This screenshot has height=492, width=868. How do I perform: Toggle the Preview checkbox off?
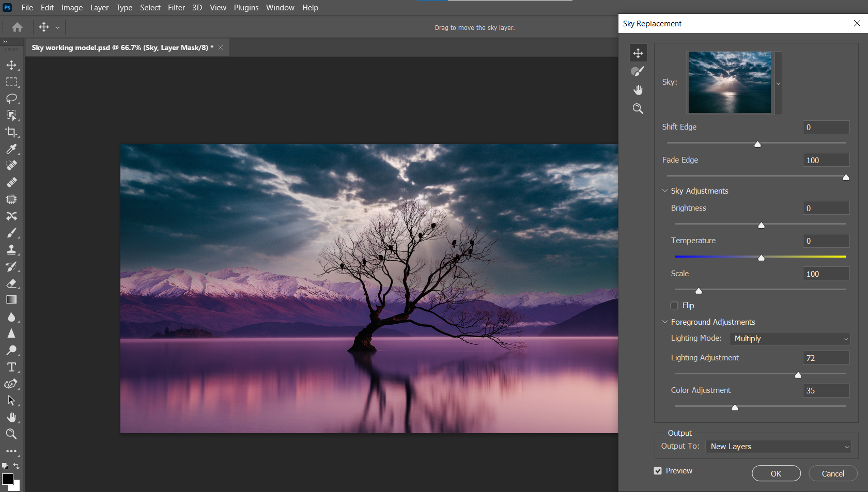coord(658,471)
